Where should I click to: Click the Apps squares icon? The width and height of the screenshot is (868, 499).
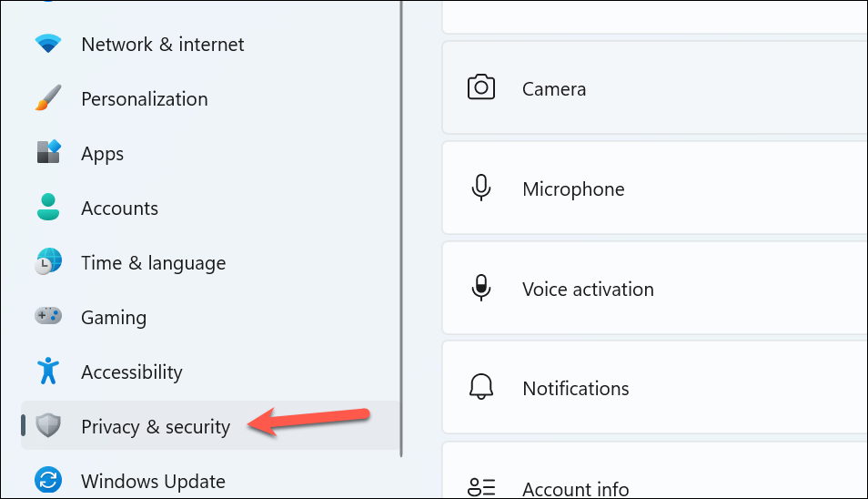click(48, 152)
